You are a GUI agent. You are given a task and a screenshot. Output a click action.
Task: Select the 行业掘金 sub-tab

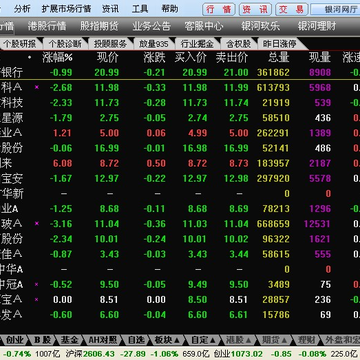[x=197, y=44]
